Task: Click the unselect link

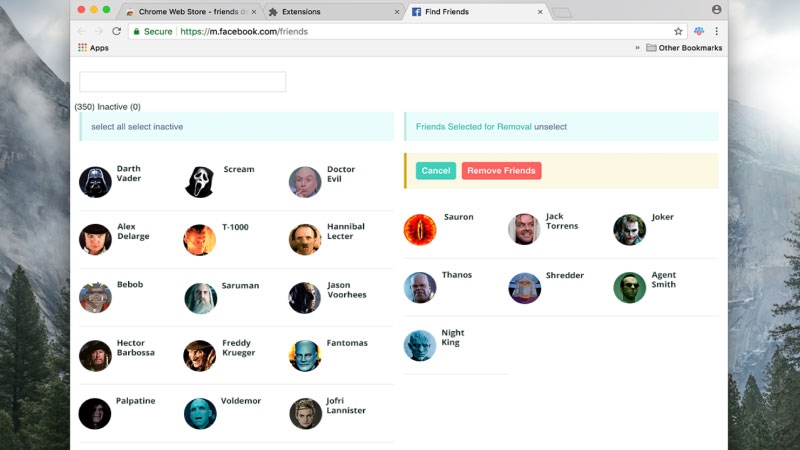Action: [x=550, y=127]
